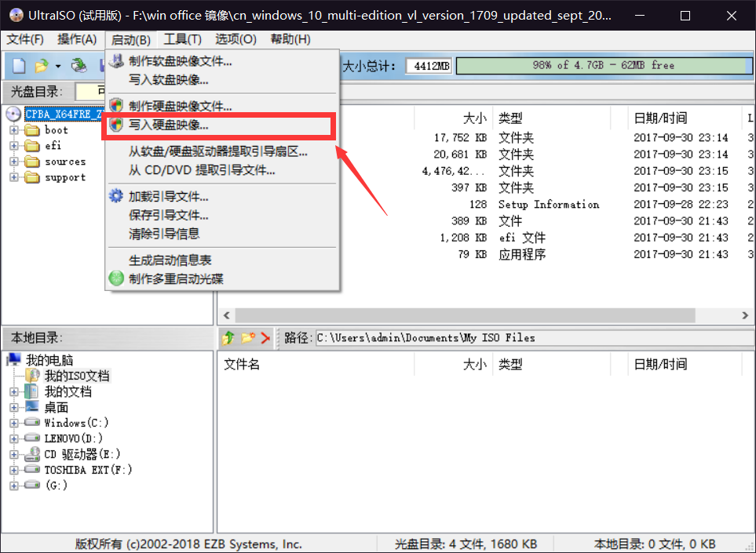Choose 从软盘/硬盘驱动器提取引导扇区... entry
756x553 pixels.
point(222,151)
